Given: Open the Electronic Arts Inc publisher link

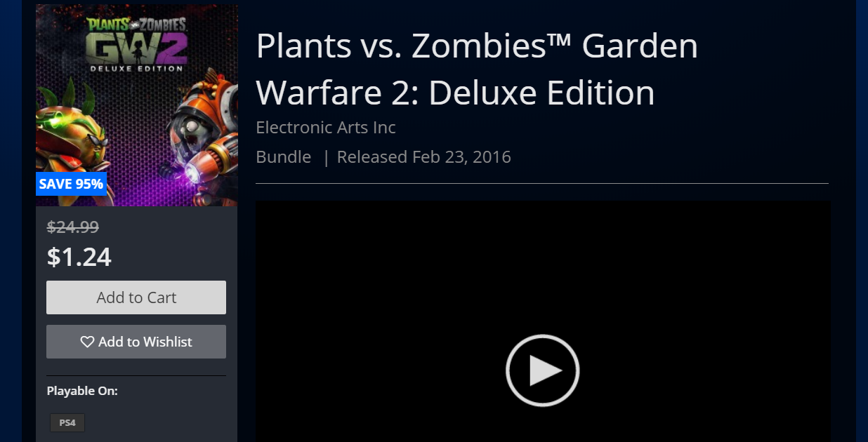Looking at the screenshot, I should pos(326,128).
